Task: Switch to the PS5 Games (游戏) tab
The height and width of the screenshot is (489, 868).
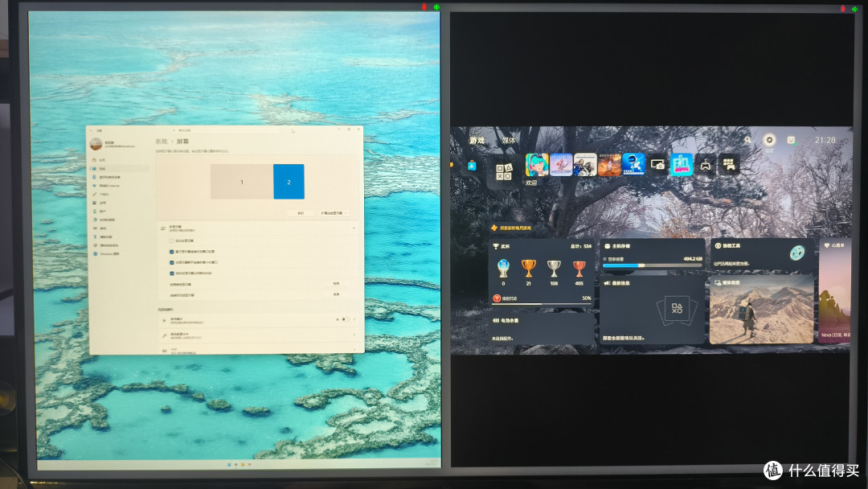Action: (x=477, y=141)
